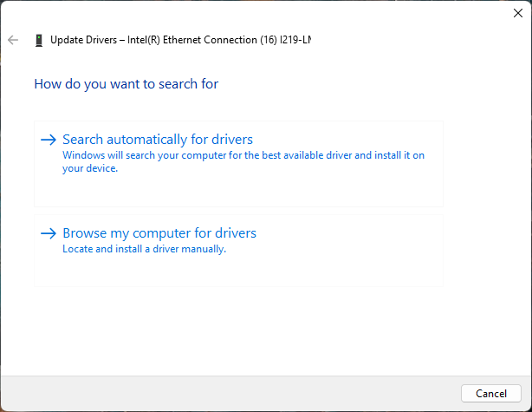Click the arrow beside Search automatically for drivers
532x412 pixels.
[49, 140]
